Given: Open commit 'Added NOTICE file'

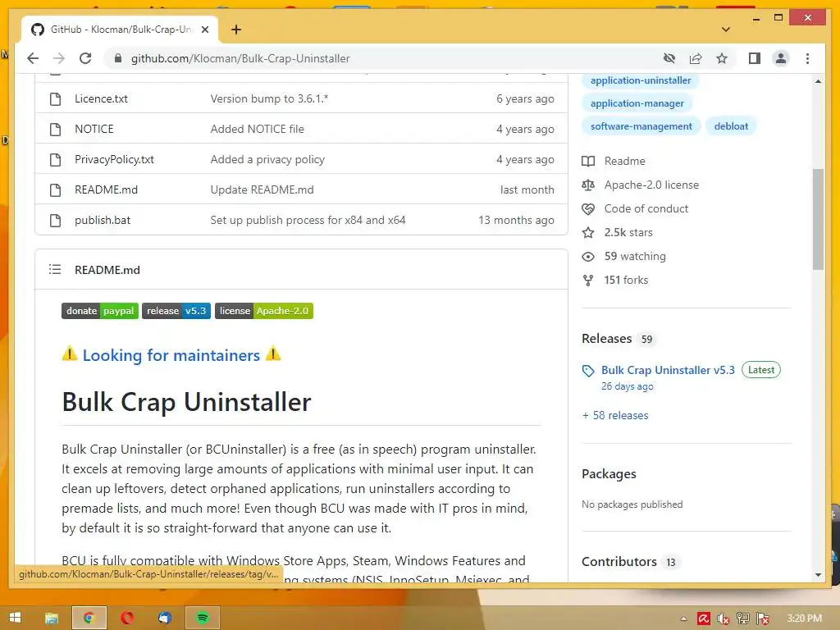Looking at the screenshot, I should (x=257, y=129).
